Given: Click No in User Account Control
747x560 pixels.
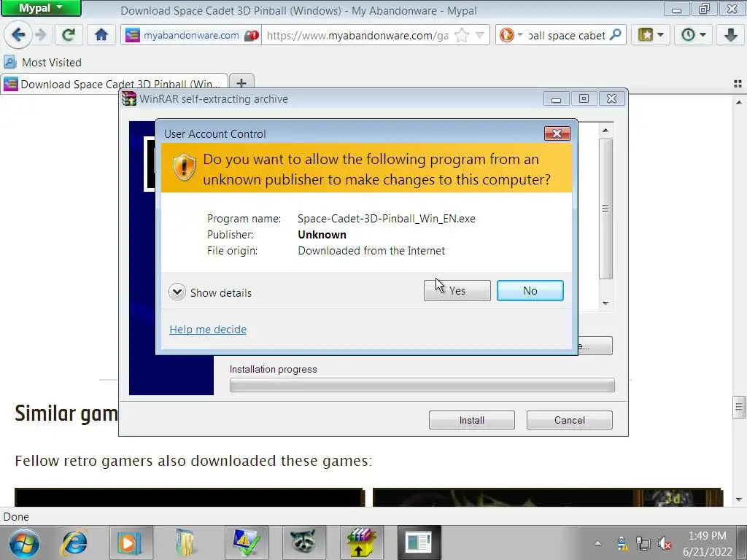Looking at the screenshot, I should [530, 290].
